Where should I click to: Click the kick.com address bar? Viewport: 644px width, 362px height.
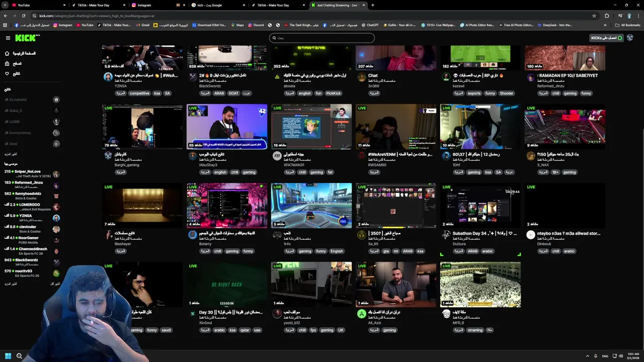click(312, 16)
